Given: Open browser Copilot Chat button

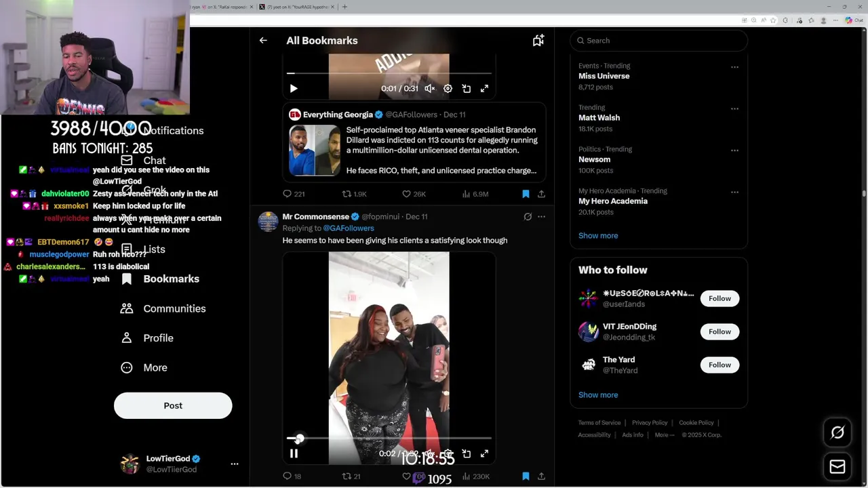Looking at the screenshot, I should click(853, 20).
